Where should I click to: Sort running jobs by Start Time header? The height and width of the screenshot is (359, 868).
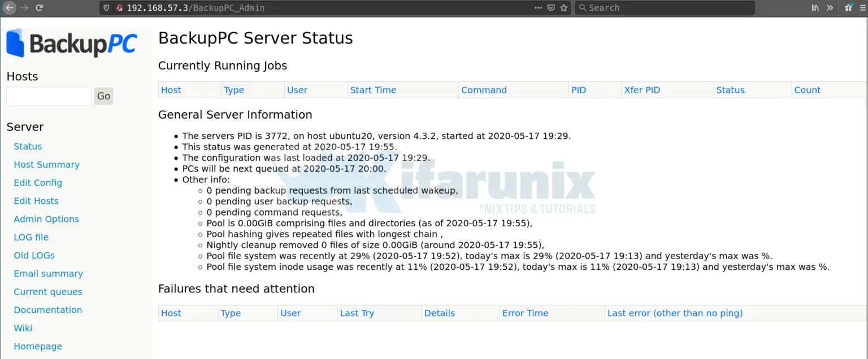(373, 90)
